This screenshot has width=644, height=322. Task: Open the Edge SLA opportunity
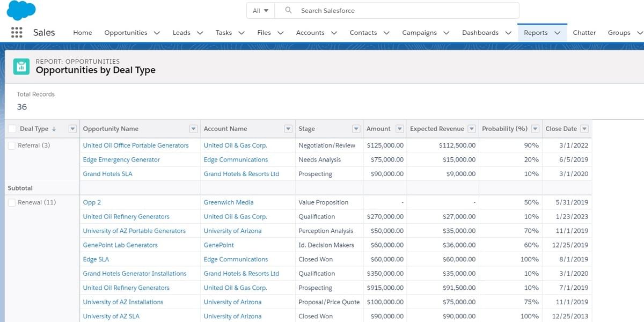[96, 259]
